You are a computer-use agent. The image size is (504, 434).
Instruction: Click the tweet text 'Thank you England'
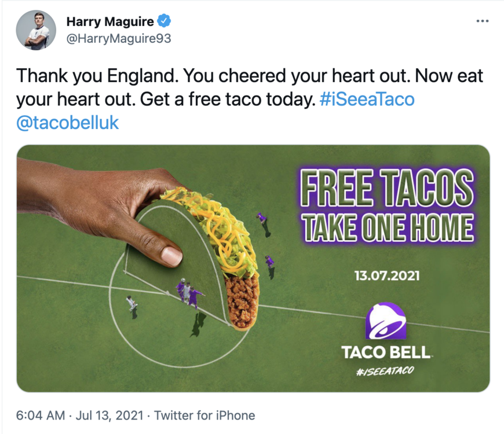click(97, 76)
